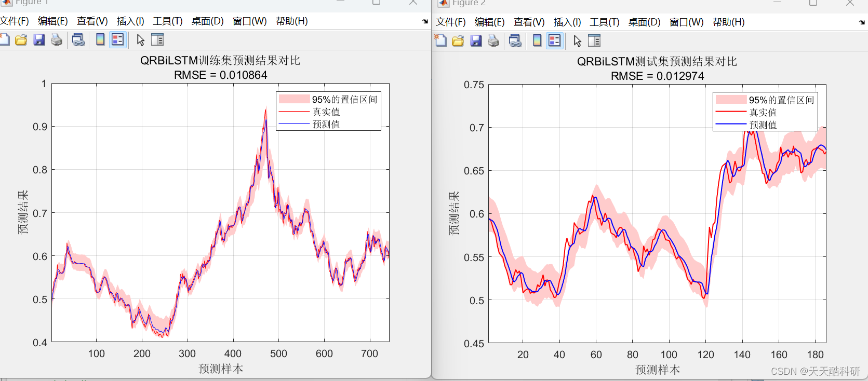This screenshot has width=868, height=381.
Task: Click Print icon in Figure 2 toolbar
Action: point(493,41)
